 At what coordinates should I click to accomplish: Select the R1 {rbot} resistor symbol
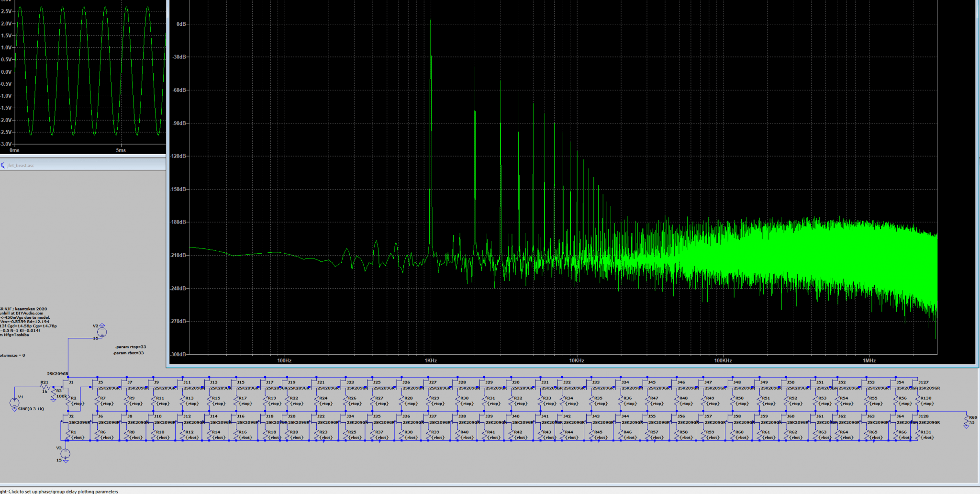click(68, 435)
